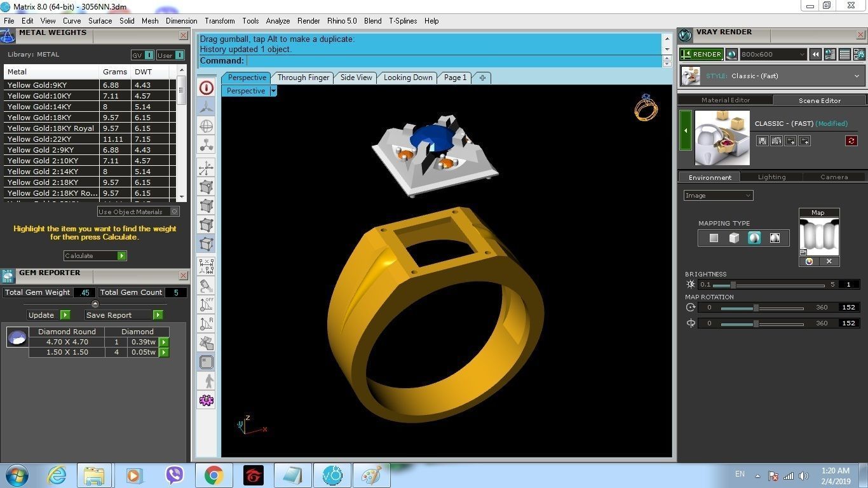Click the folder with right arrow icon under CLASSIC - (FAST)
868x488 pixels.
[790, 140]
